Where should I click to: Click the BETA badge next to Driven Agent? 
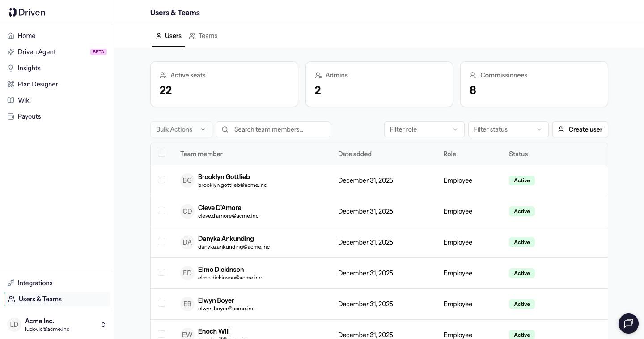(98, 52)
